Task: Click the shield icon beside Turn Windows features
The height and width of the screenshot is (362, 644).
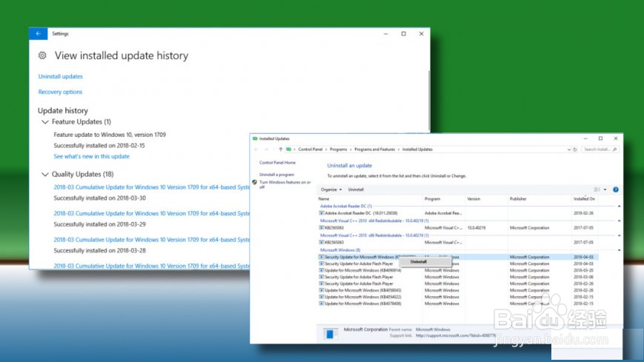Action: pyautogui.click(x=255, y=182)
